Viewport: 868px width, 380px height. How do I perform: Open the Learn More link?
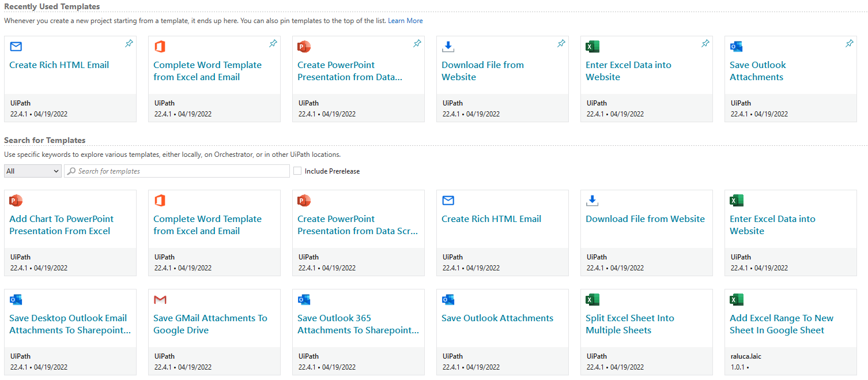click(405, 21)
